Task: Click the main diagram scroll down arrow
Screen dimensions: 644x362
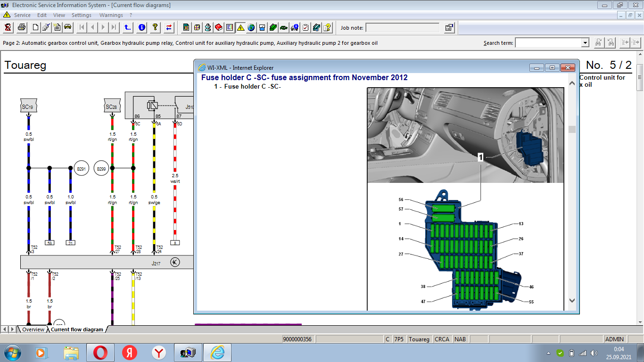Action: (640, 321)
